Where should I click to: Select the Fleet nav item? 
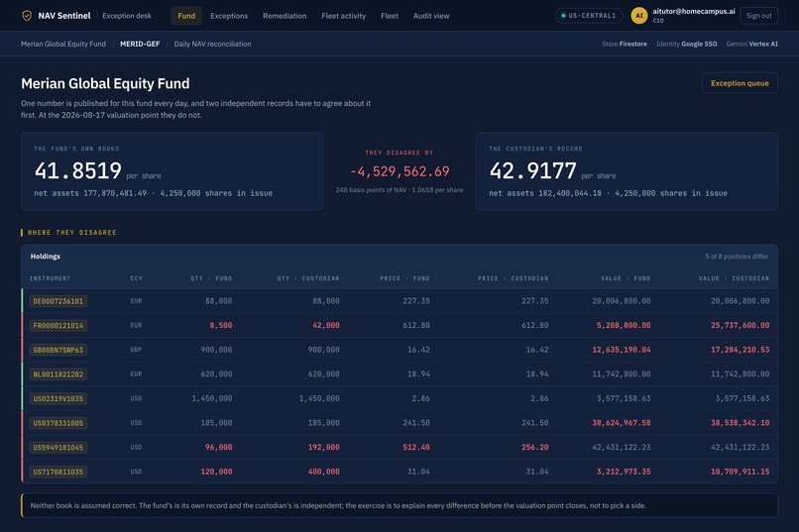(390, 16)
